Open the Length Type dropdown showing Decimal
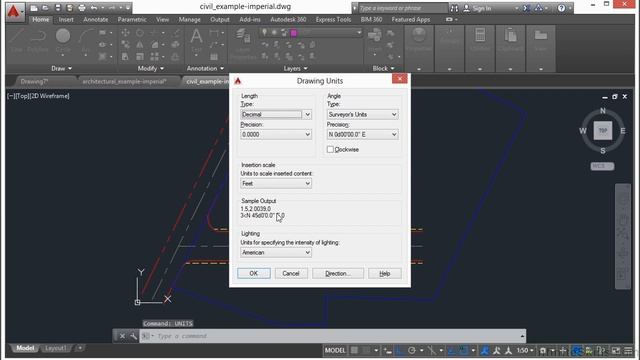The image size is (640, 360). coord(276,114)
